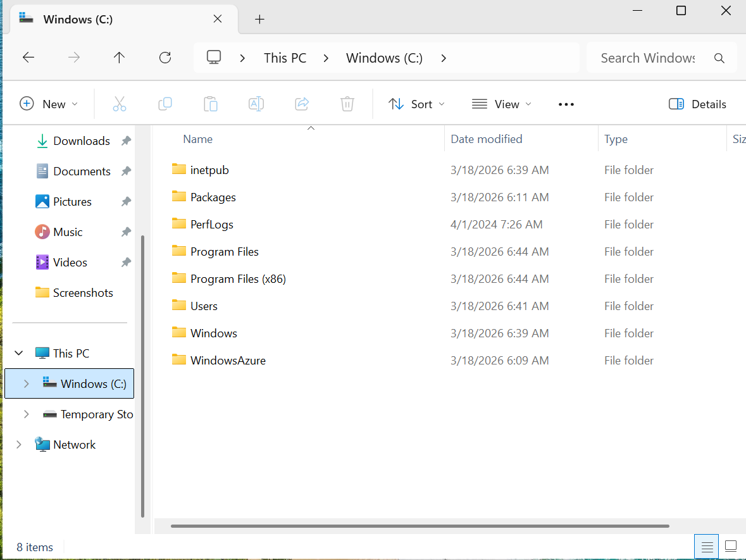The height and width of the screenshot is (560, 746).
Task: Select the inetpub folder icon
Action: [179, 170]
